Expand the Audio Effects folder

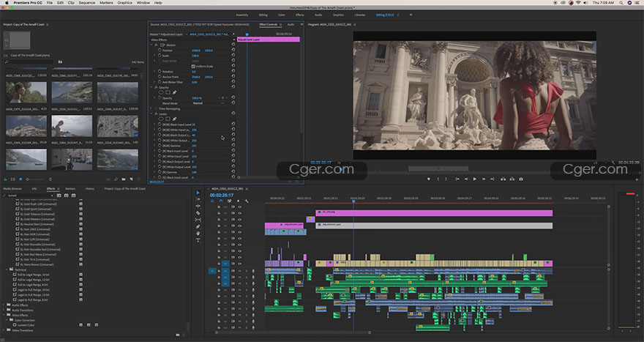point(4,305)
